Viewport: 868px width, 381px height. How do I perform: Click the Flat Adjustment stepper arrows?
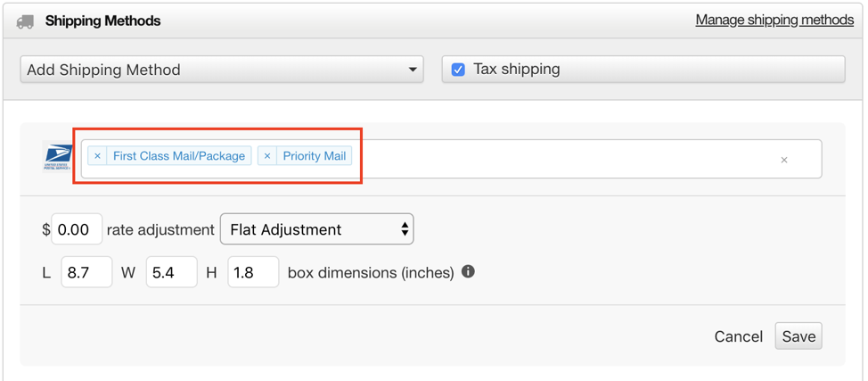tap(405, 229)
